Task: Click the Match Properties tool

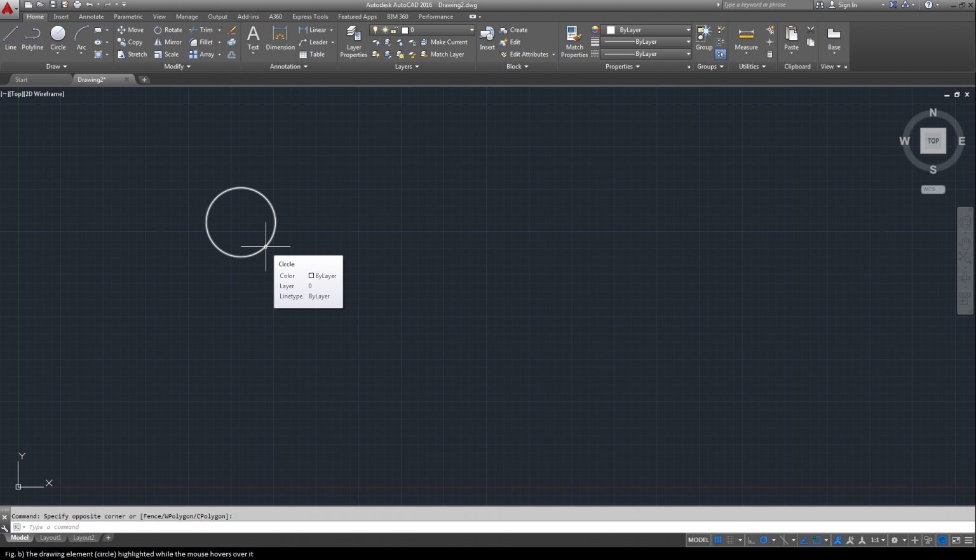Action: click(x=573, y=42)
